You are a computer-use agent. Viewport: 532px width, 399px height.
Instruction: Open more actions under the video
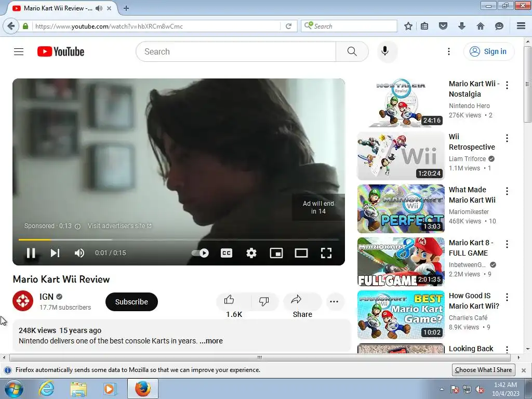click(334, 302)
